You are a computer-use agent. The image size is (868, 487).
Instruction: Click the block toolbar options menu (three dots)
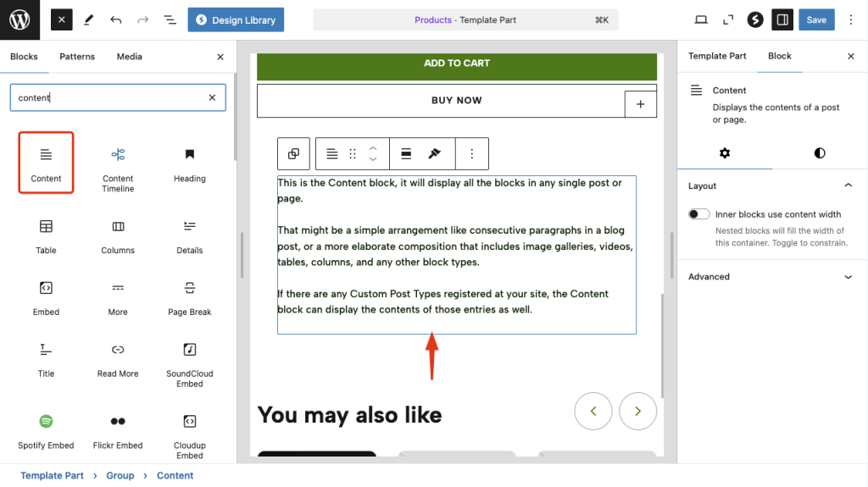click(x=472, y=154)
